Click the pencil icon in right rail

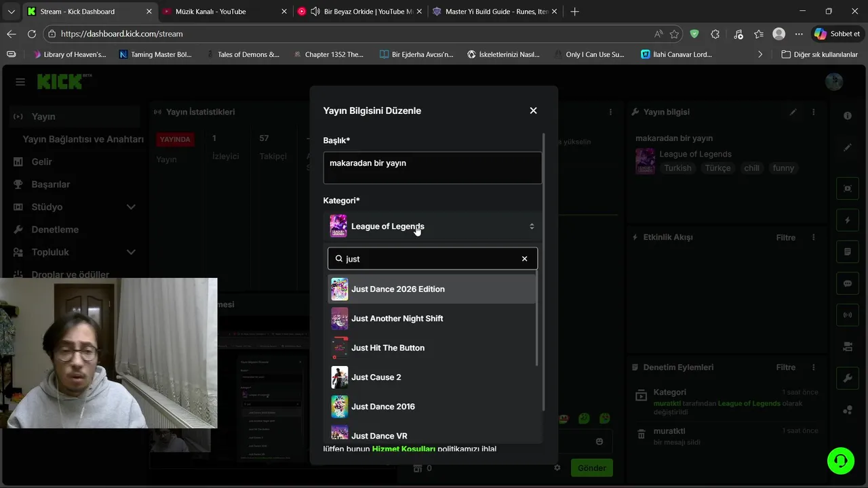pos(847,148)
